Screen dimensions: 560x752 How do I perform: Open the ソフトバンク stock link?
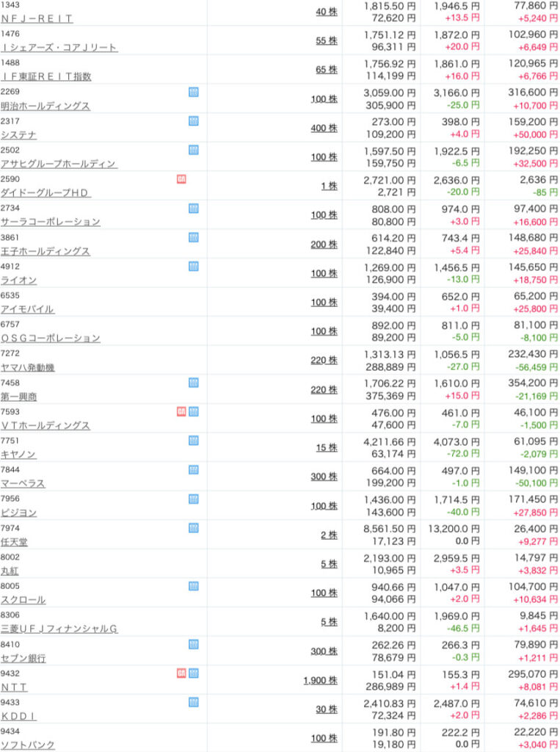28,745
